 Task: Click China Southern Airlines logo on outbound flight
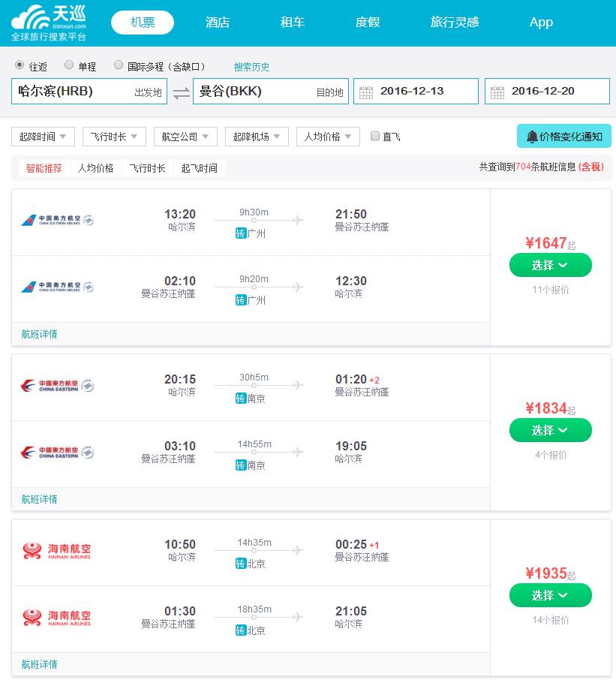pyautogui.click(x=57, y=220)
